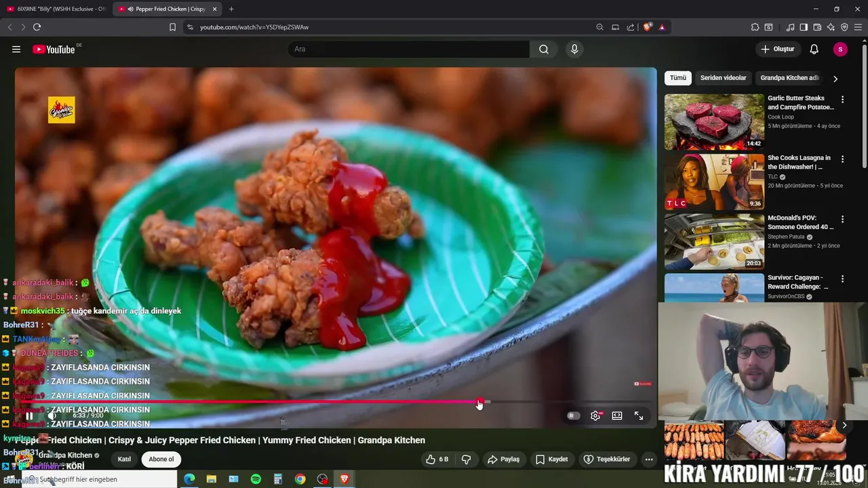Subscribe with the Abone ol button

point(161,460)
